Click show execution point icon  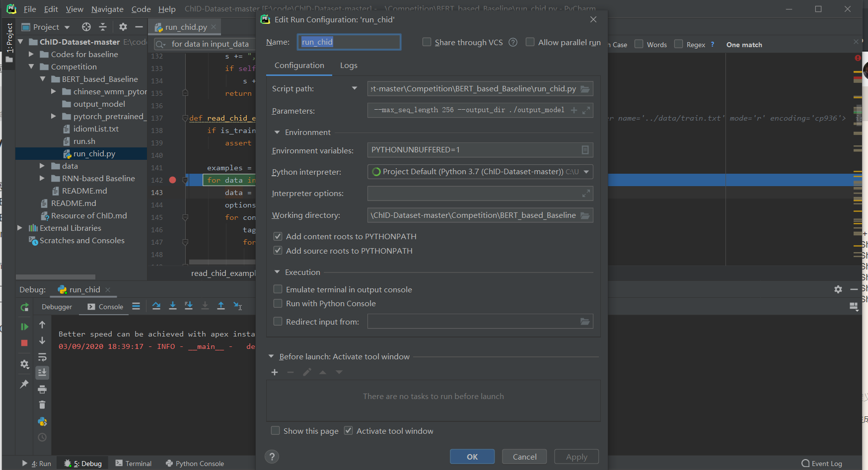click(136, 306)
